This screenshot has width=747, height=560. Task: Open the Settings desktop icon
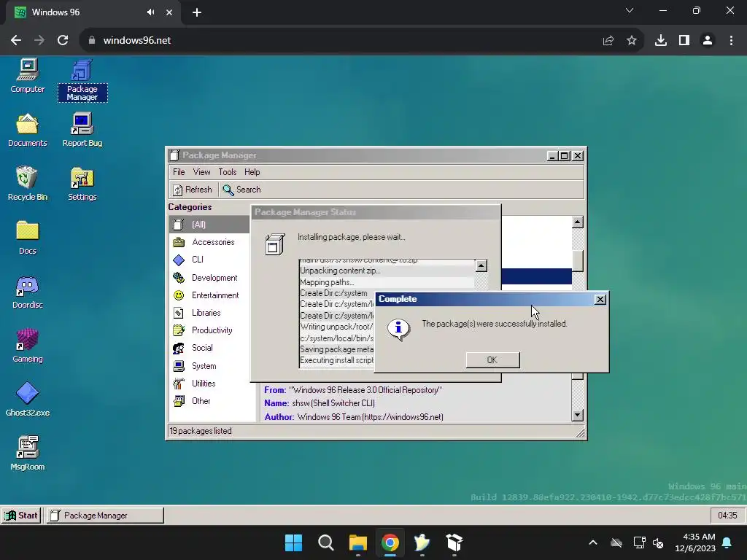point(82,184)
